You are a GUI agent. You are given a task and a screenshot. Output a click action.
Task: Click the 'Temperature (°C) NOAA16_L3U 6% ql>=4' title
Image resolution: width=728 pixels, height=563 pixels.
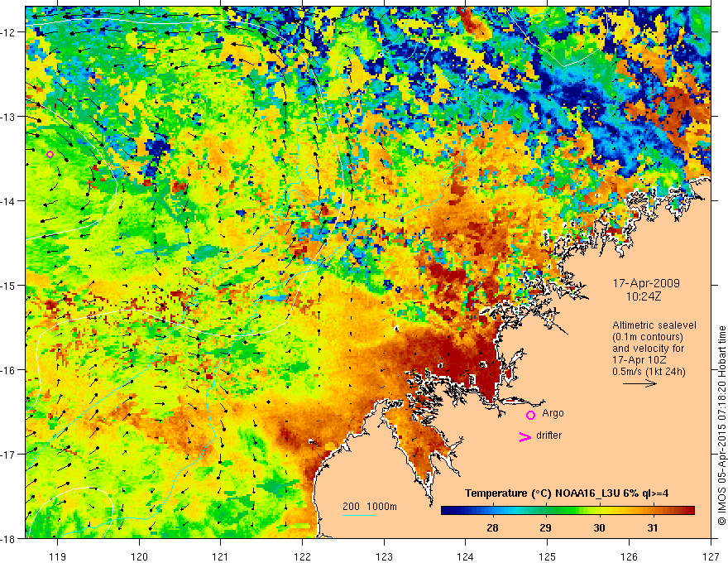567,493
